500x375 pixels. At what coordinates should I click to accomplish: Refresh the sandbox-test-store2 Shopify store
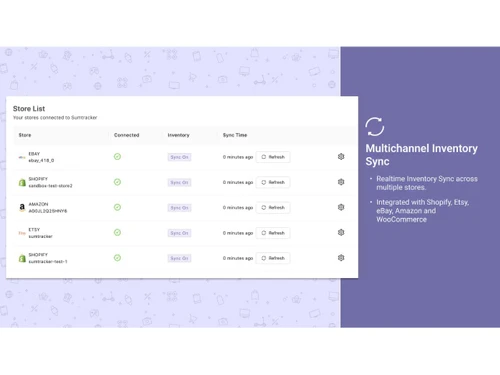pyautogui.click(x=273, y=182)
